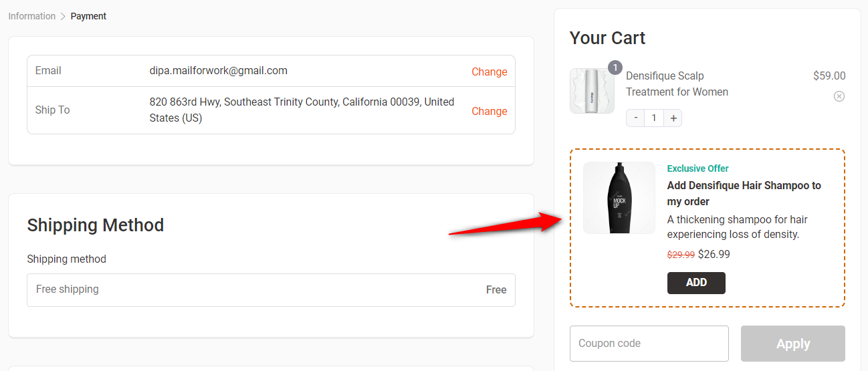This screenshot has width=868, height=371.
Task: Open the Densifique Hair Shampoo image
Action: (619, 198)
